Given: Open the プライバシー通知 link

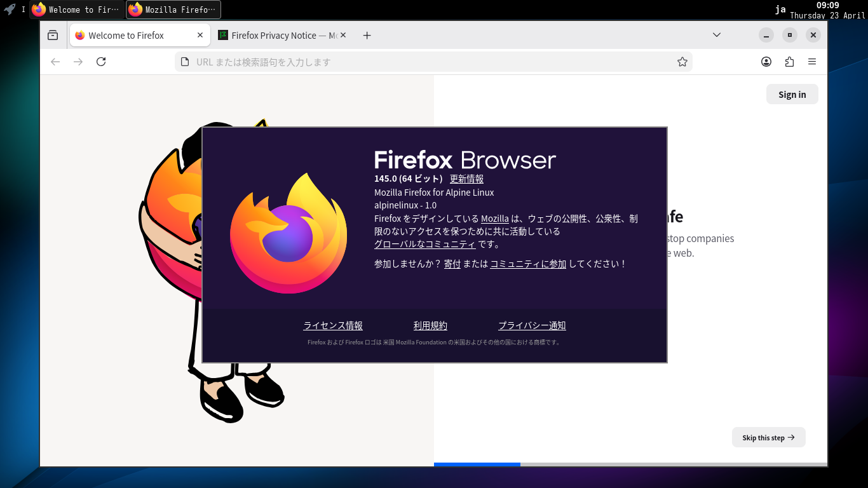Looking at the screenshot, I should coord(532,325).
